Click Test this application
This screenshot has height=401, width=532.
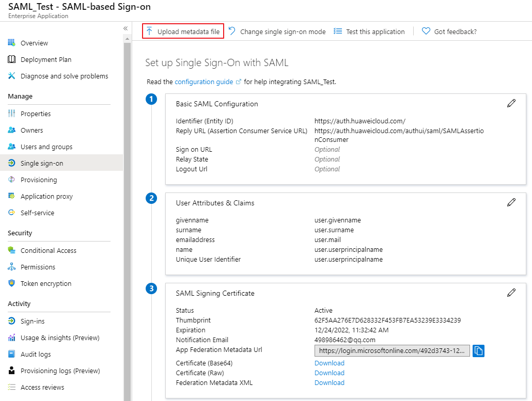tap(369, 31)
